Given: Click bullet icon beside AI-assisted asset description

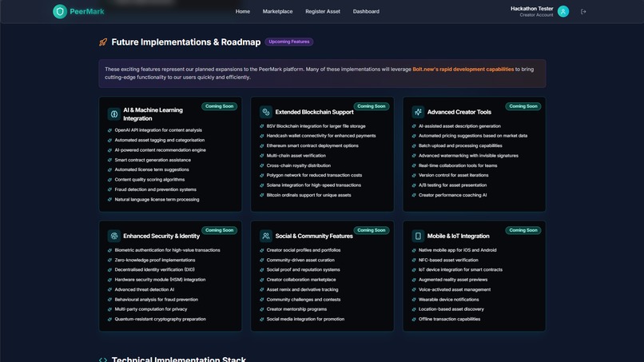Looking at the screenshot, I should pos(414,126).
